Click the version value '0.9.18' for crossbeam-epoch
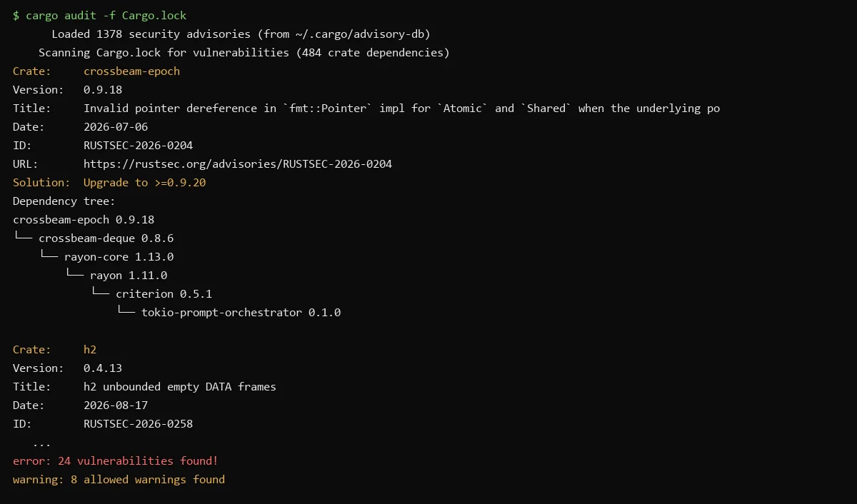Screen dimensions: 857x504 [x=103, y=90]
